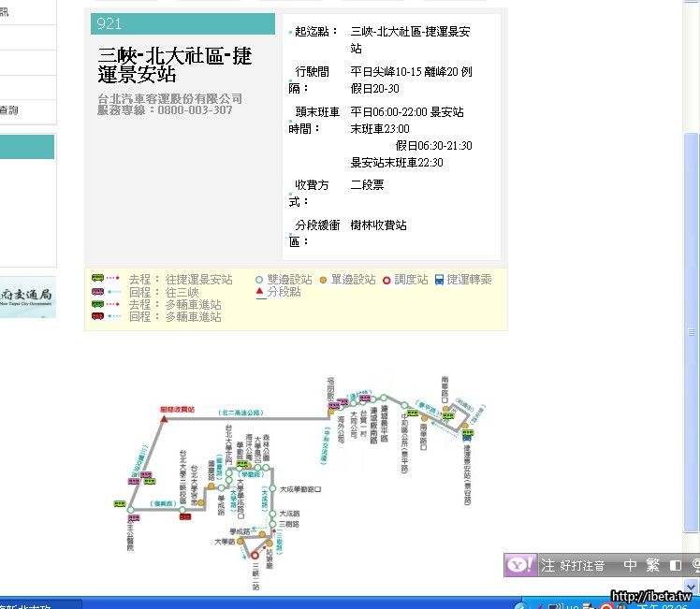Toggle the 中 Chinese/English input mode
The width and height of the screenshot is (700, 609).
click(630, 565)
